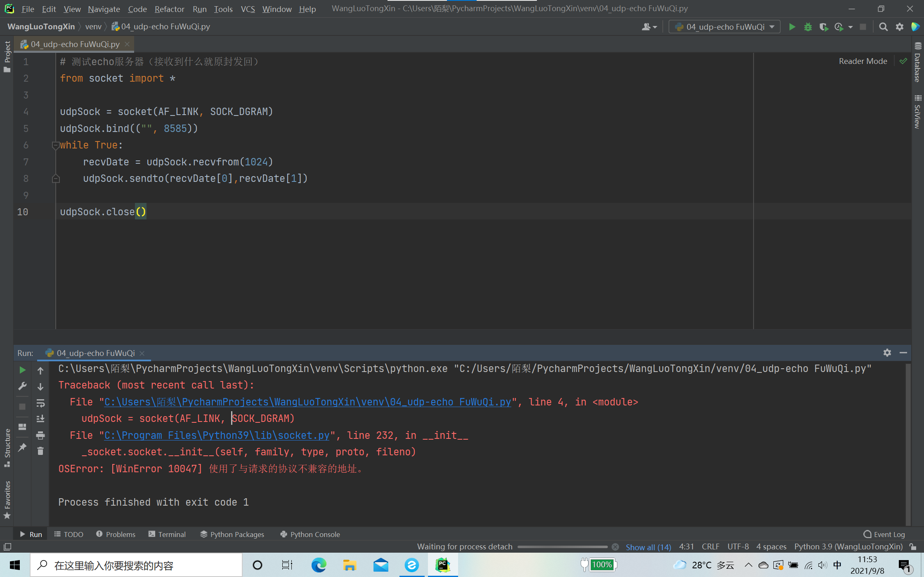Screen dimensions: 924x577
Task: Click the Down the stack trace arrow
Action: (x=40, y=386)
